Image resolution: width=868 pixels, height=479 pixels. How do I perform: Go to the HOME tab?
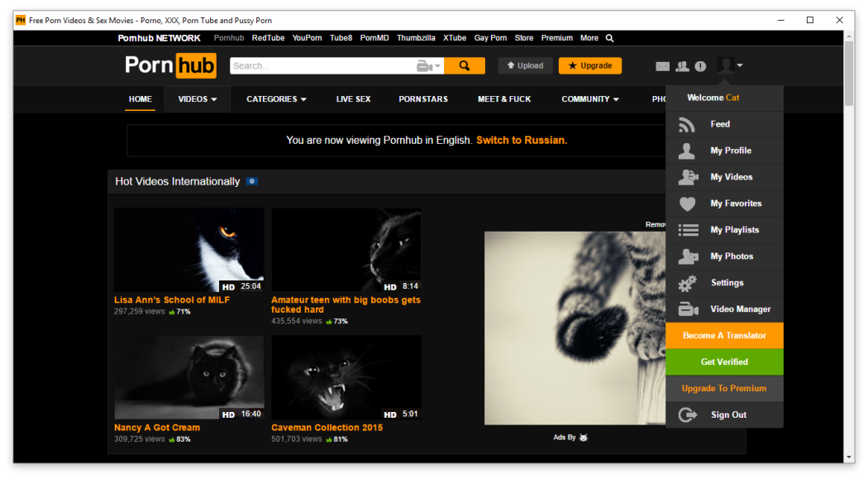click(140, 99)
